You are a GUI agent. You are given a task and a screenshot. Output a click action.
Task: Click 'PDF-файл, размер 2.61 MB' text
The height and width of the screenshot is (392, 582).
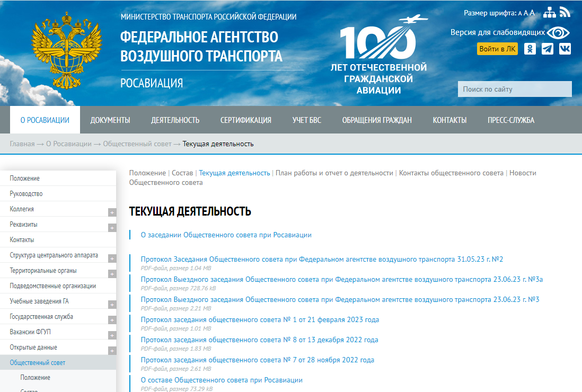click(x=176, y=369)
